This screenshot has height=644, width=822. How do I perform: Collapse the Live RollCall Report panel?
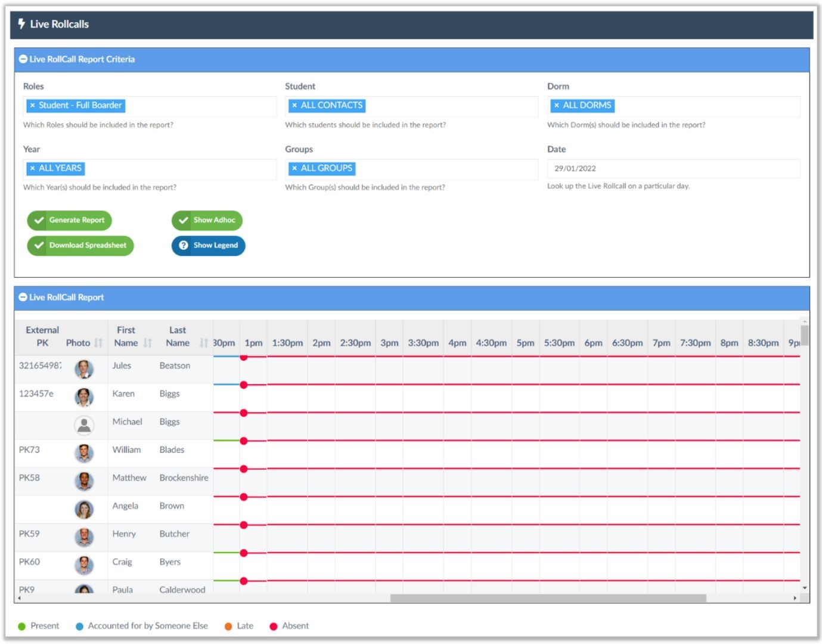(x=23, y=297)
